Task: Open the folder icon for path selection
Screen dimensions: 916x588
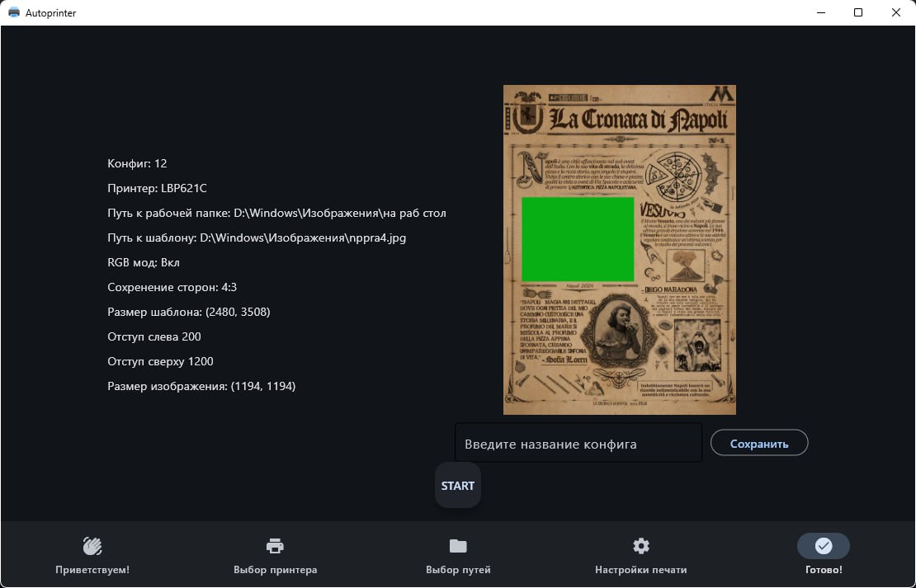Action: [458, 546]
